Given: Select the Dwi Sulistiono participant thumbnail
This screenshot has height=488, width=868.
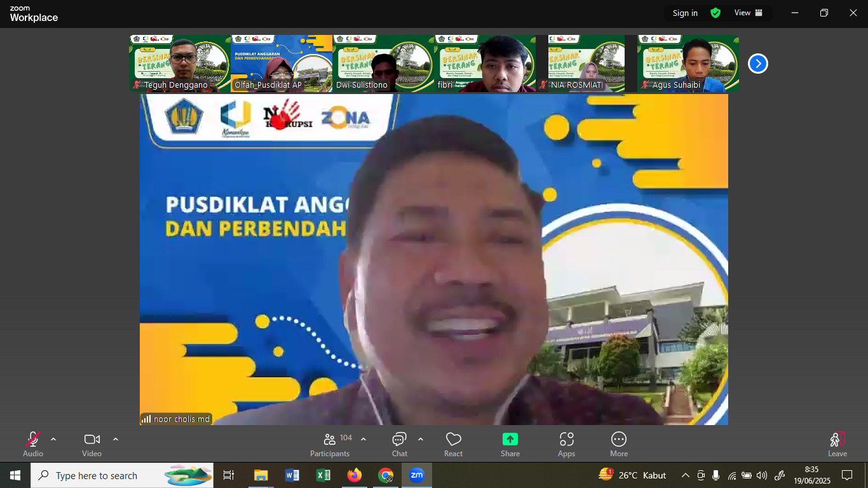Looking at the screenshot, I should [383, 64].
